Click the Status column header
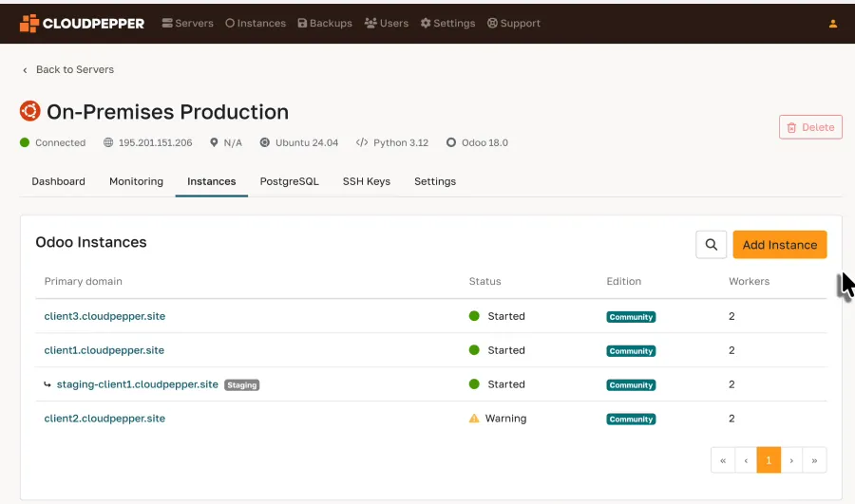 (484, 281)
